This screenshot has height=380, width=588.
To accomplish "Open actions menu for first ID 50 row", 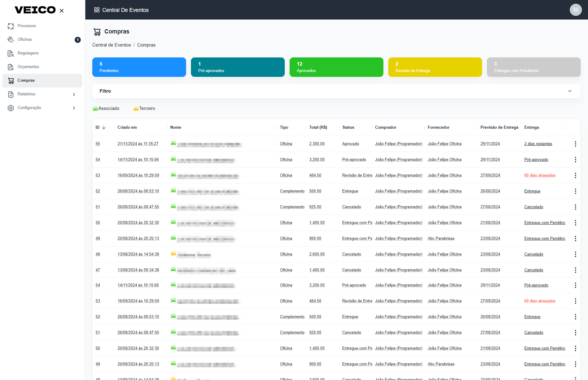I will (575, 223).
